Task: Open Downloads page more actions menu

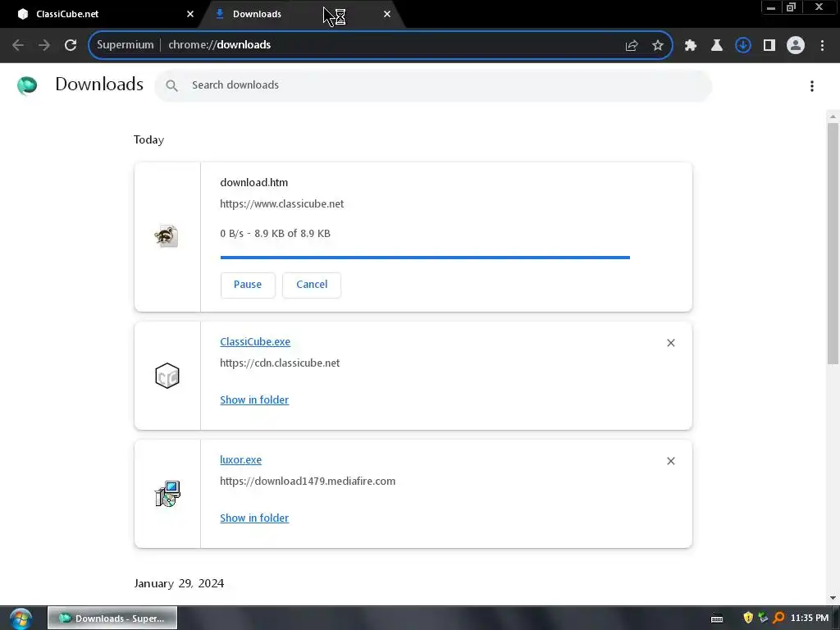Action: [812, 85]
